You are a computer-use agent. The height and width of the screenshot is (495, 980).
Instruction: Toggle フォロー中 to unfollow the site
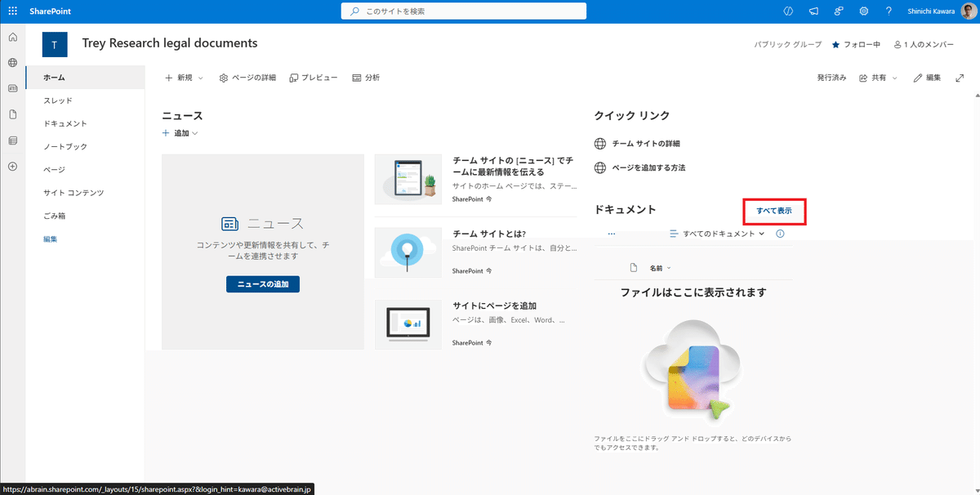856,46
